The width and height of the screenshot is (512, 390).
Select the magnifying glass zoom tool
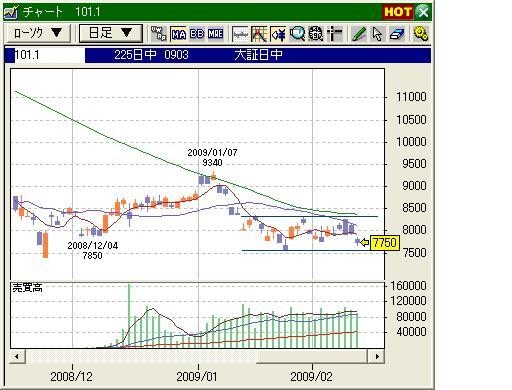(297, 34)
